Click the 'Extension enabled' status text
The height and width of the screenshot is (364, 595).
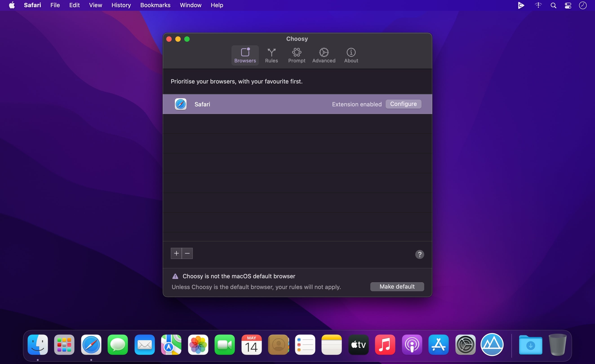(x=357, y=104)
